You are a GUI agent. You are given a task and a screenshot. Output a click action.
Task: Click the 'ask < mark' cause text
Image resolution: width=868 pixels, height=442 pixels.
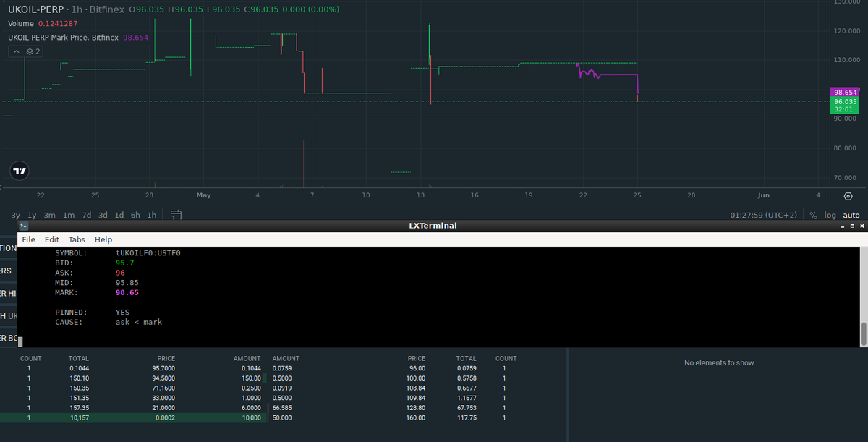pos(139,322)
